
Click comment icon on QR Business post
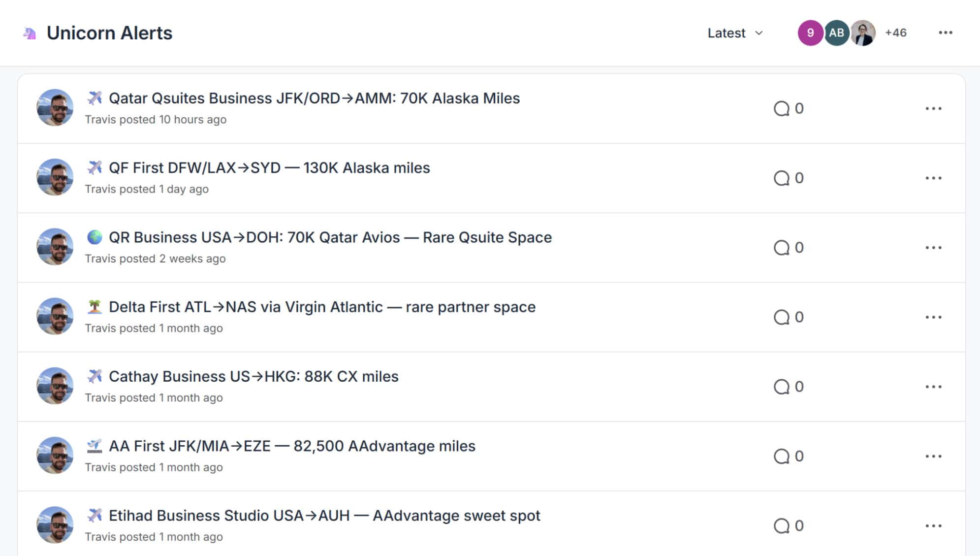[781, 247]
